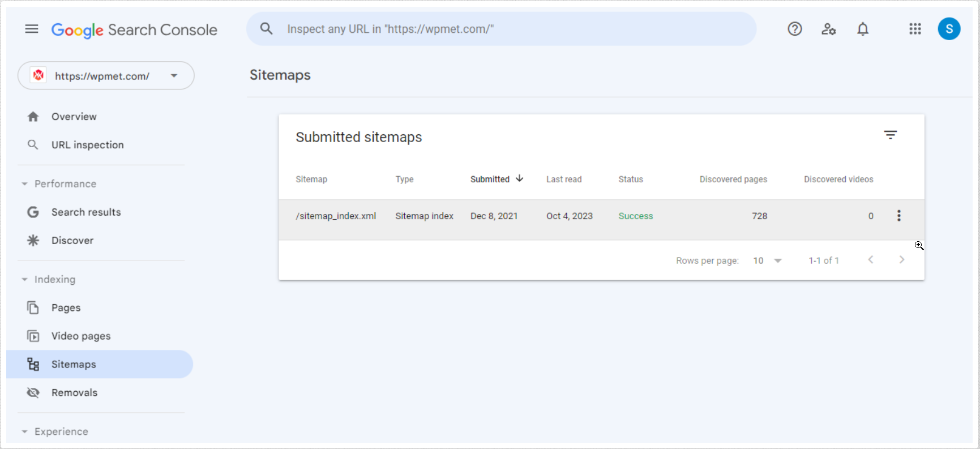Open Search results report
This screenshot has width=980, height=449.
click(x=86, y=212)
